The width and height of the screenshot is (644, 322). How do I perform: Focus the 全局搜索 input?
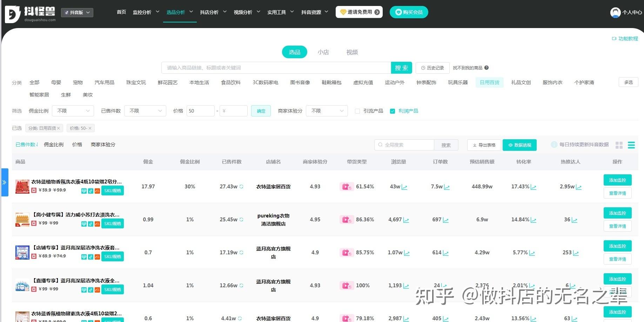pyautogui.click(x=404, y=145)
